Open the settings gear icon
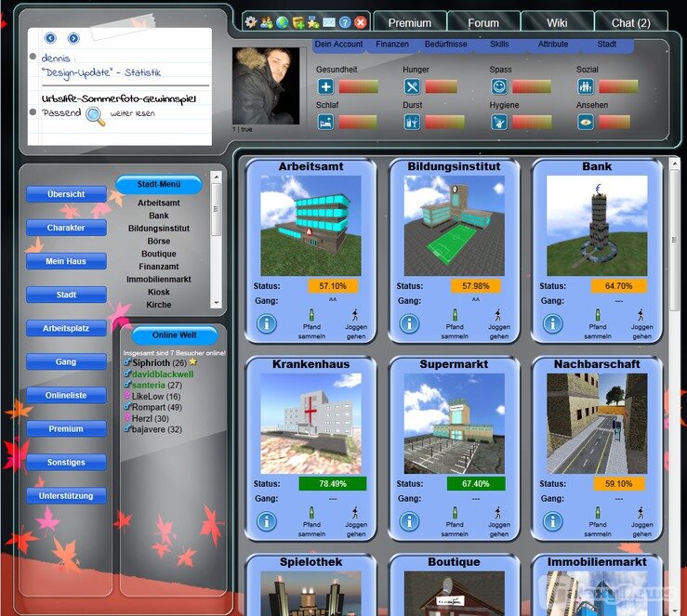 (251, 22)
